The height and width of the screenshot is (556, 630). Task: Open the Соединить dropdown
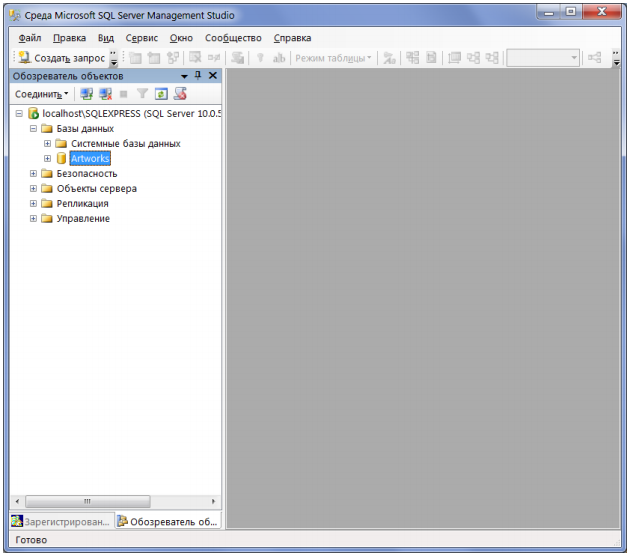pyautogui.click(x=41, y=94)
